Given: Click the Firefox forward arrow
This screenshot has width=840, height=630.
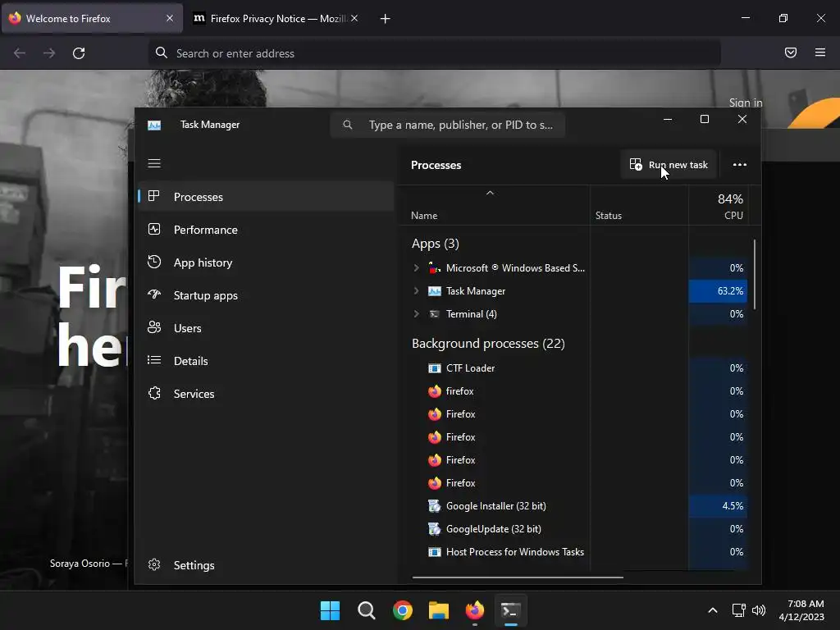Looking at the screenshot, I should pyautogui.click(x=49, y=53).
